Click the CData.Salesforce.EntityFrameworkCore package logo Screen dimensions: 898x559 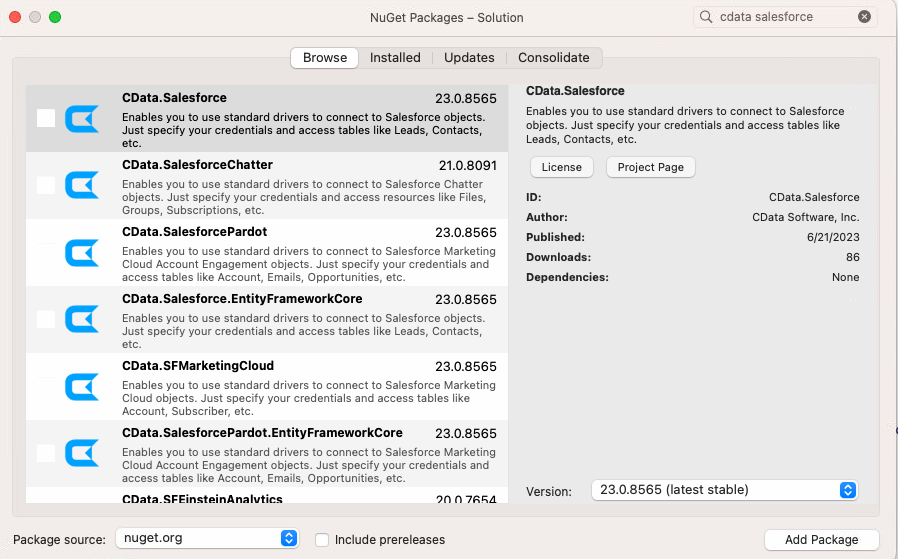coord(82,320)
